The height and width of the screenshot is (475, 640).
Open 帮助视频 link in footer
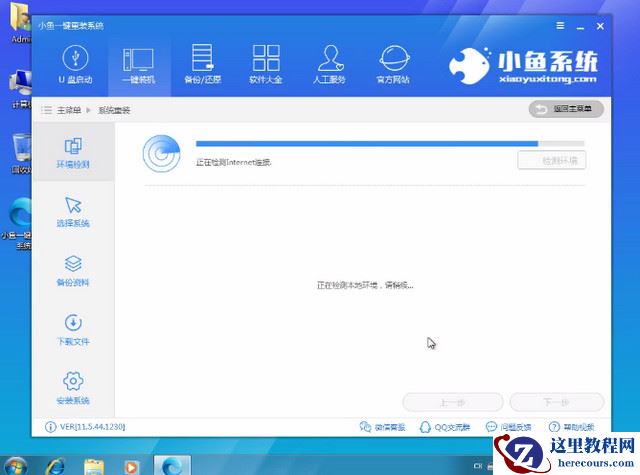[x=571, y=427]
